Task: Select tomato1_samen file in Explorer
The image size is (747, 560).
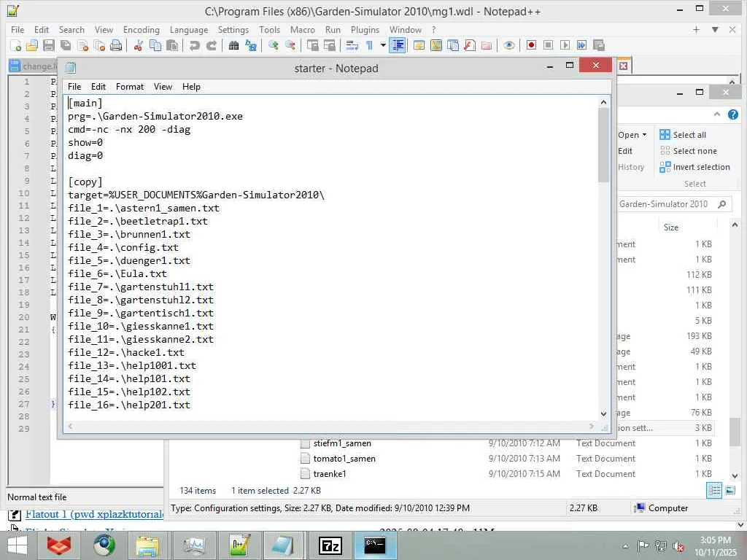Action: click(x=344, y=459)
